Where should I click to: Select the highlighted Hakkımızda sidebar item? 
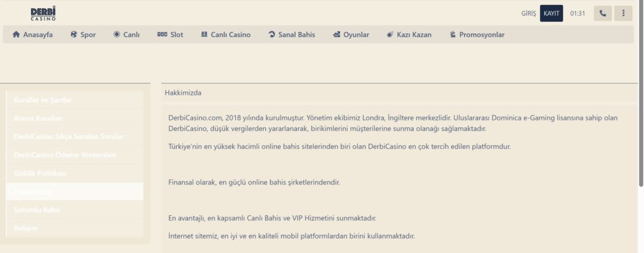pyautogui.click(x=75, y=191)
